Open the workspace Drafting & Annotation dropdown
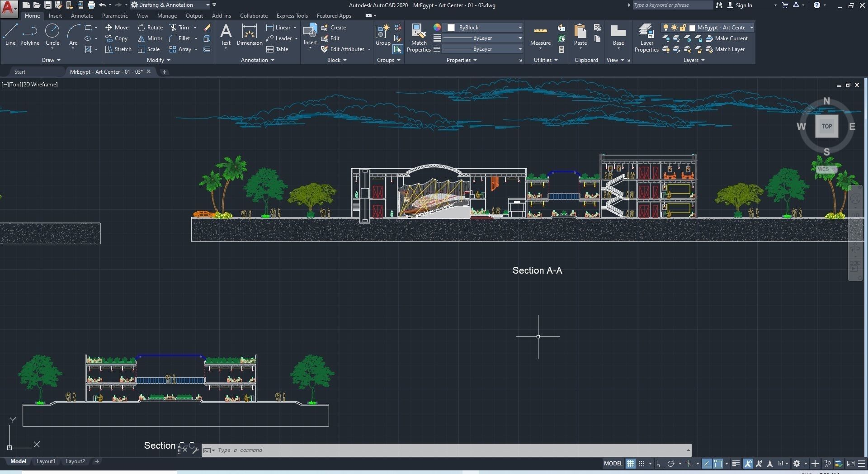The width and height of the screenshot is (868, 474). point(170,5)
